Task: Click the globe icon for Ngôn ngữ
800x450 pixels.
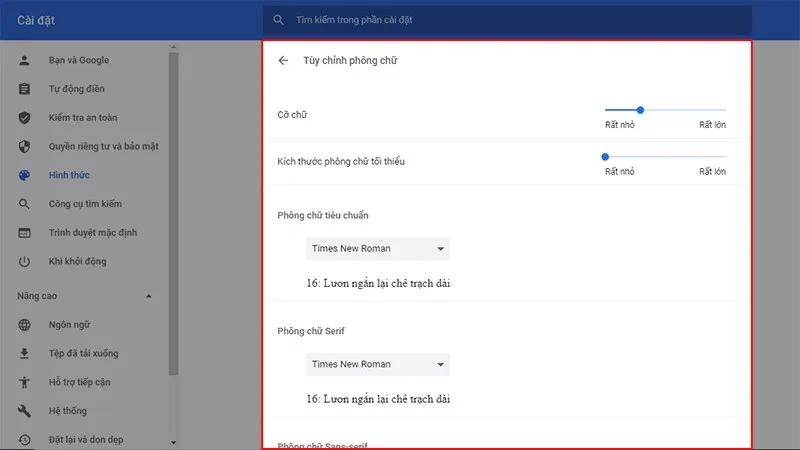Action: 24,324
